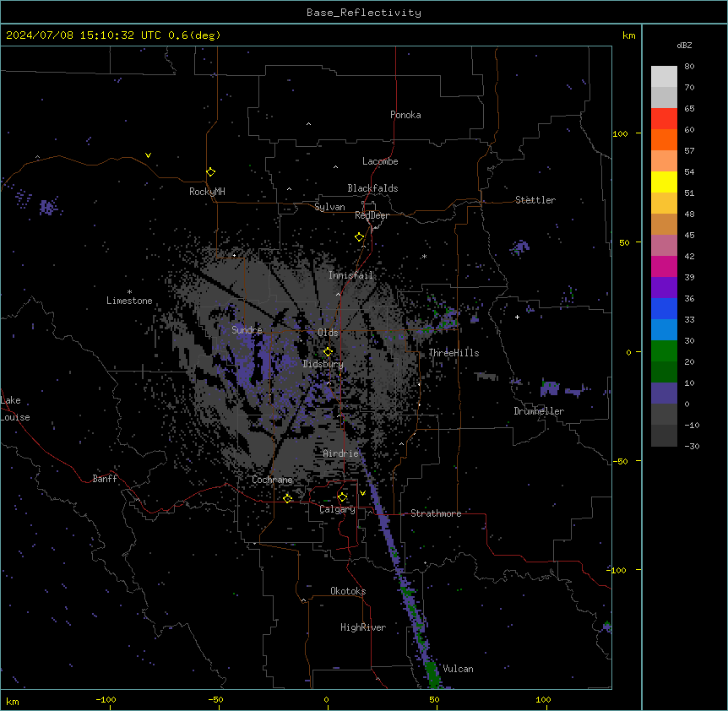Image resolution: width=728 pixels, height=711 pixels.
Task: Click the Cochrane town label
Action: (x=272, y=480)
